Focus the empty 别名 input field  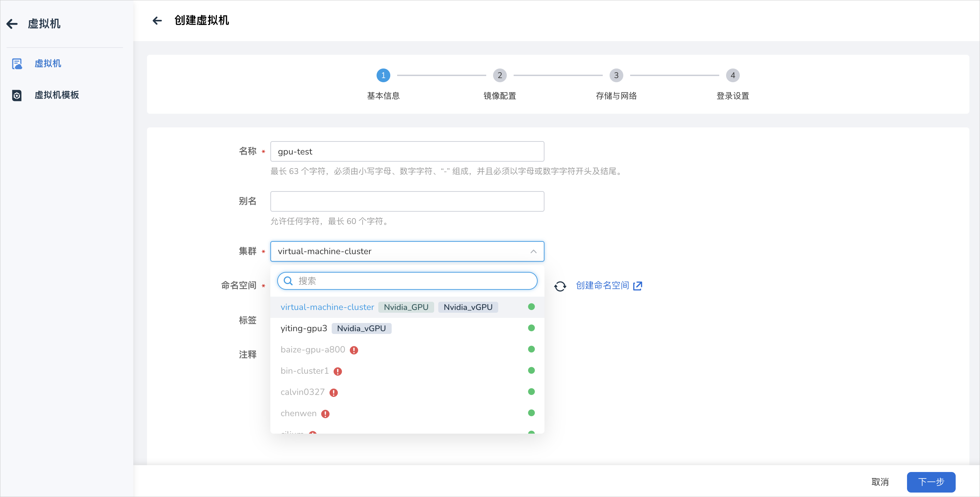[407, 201]
